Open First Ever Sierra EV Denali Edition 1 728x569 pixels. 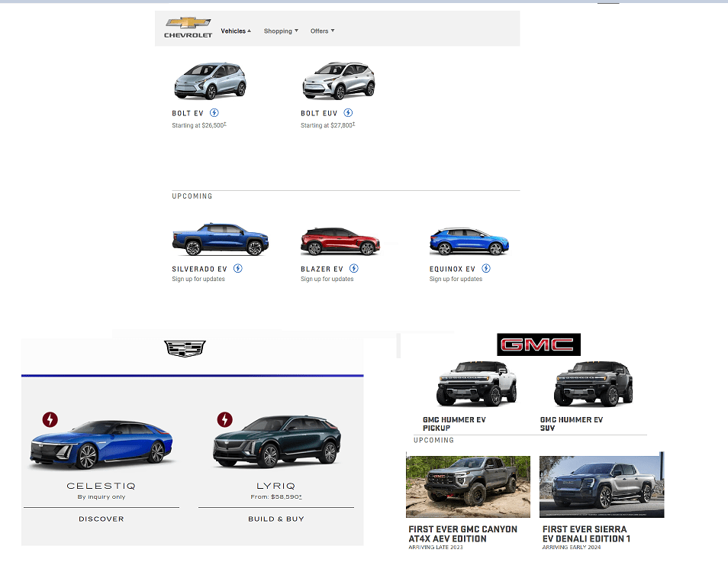[586, 534]
